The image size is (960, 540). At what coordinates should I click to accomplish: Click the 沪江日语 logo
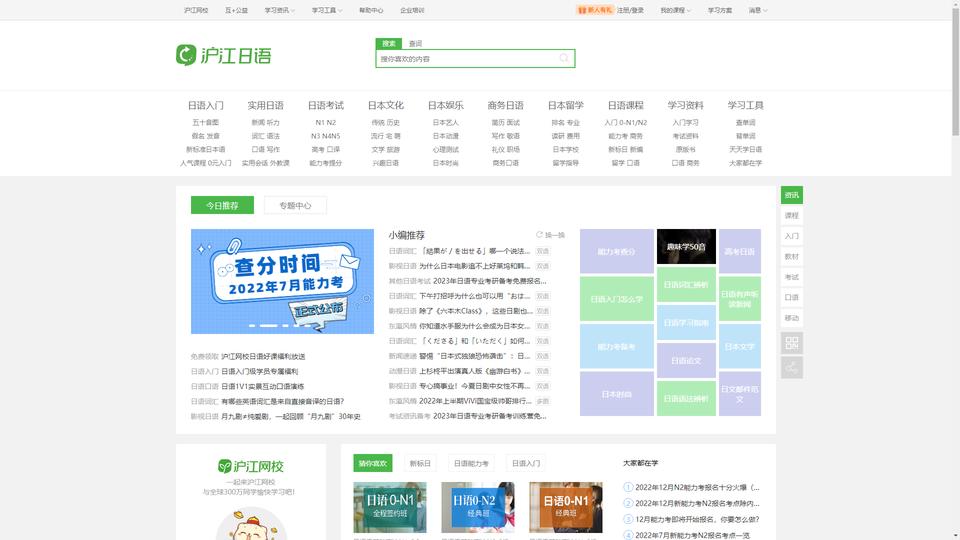pos(223,55)
